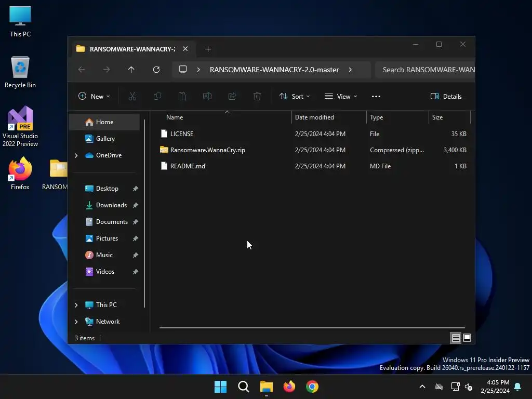Viewport: 532px width, 399px height.
Task: Close the RANSOMWARE-WANNACRY tab
Action: coord(185,49)
